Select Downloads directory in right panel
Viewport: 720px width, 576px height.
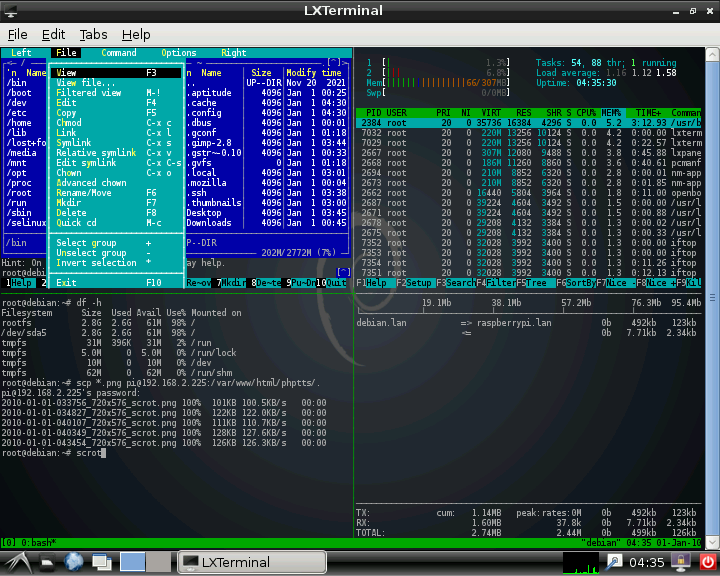266,223
